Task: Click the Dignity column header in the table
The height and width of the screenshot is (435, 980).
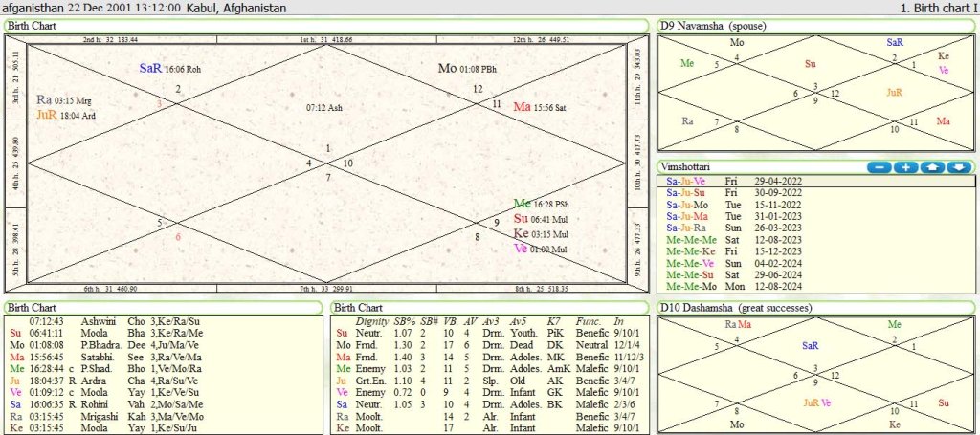Action: click(x=371, y=321)
